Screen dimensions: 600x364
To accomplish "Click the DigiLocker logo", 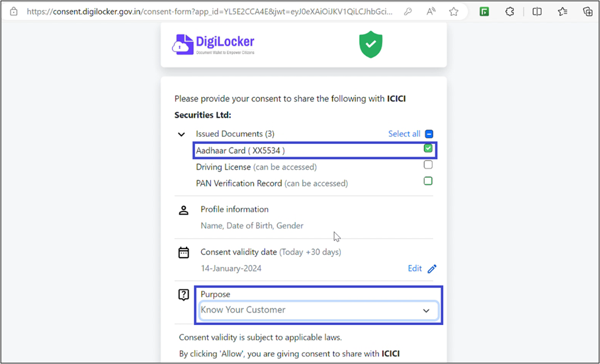I will [x=213, y=44].
